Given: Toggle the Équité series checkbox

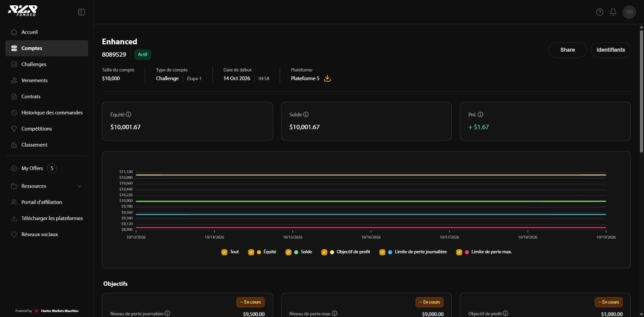Looking at the screenshot, I should [x=251, y=252].
